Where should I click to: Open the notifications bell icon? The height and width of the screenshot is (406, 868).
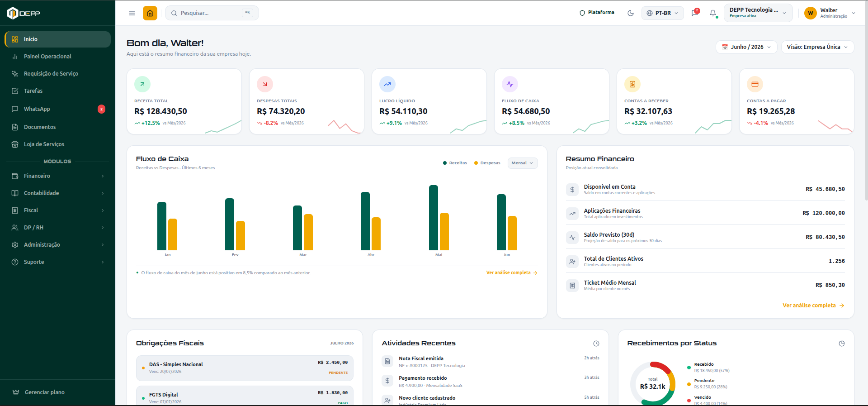click(x=713, y=13)
